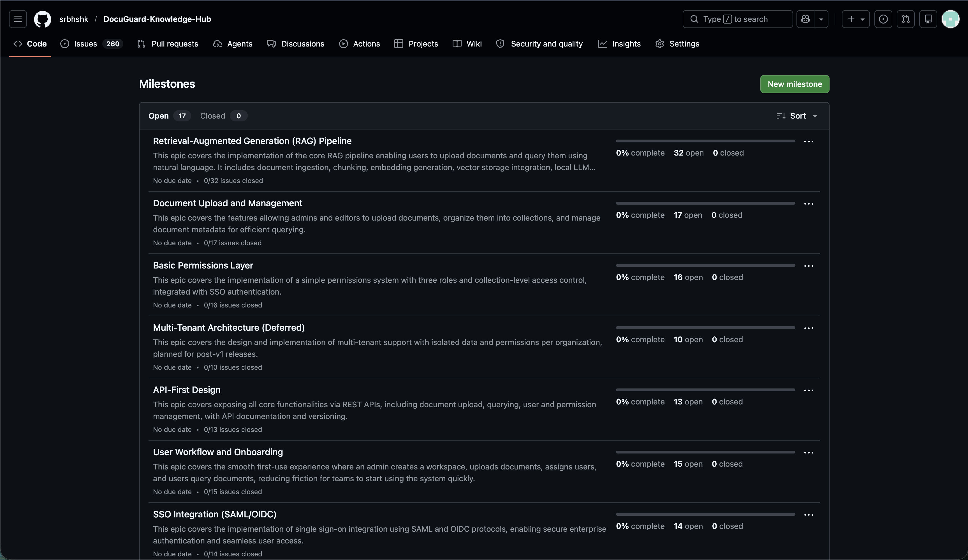Open Document Upload and Management milestone
The width and height of the screenshot is (968, 560).
[227, 203]
